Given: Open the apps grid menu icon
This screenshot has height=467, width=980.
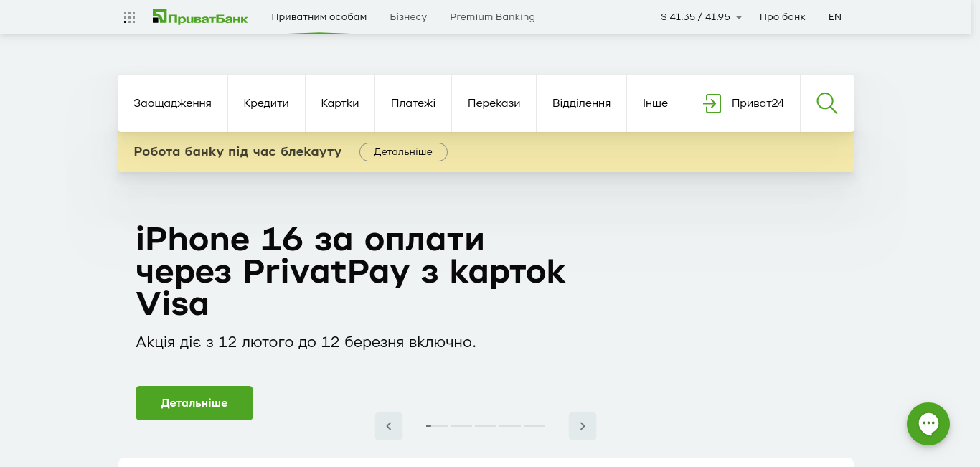Looking at the screenshot, I should pyautogui.click(x=130, y=17).
